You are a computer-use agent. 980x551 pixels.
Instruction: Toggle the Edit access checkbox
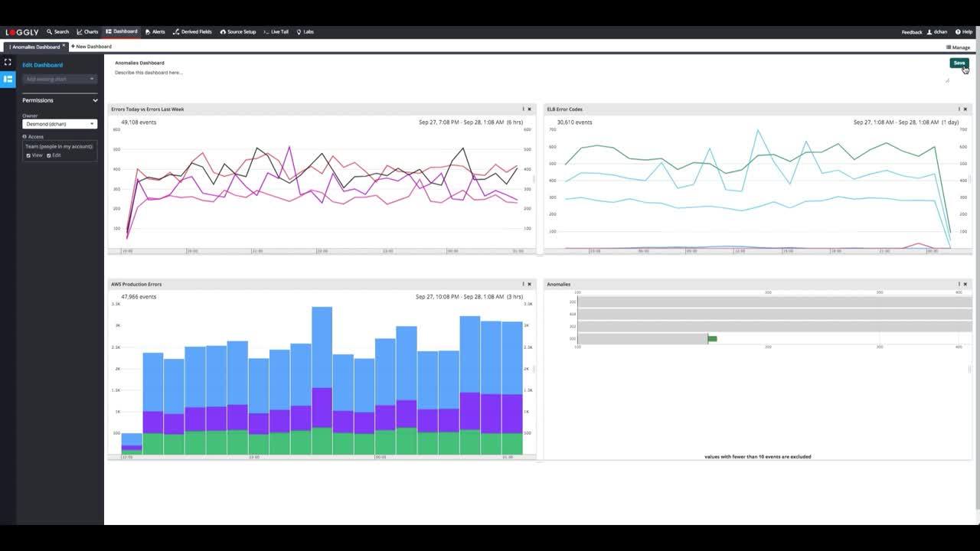click(x=48, y=155)
